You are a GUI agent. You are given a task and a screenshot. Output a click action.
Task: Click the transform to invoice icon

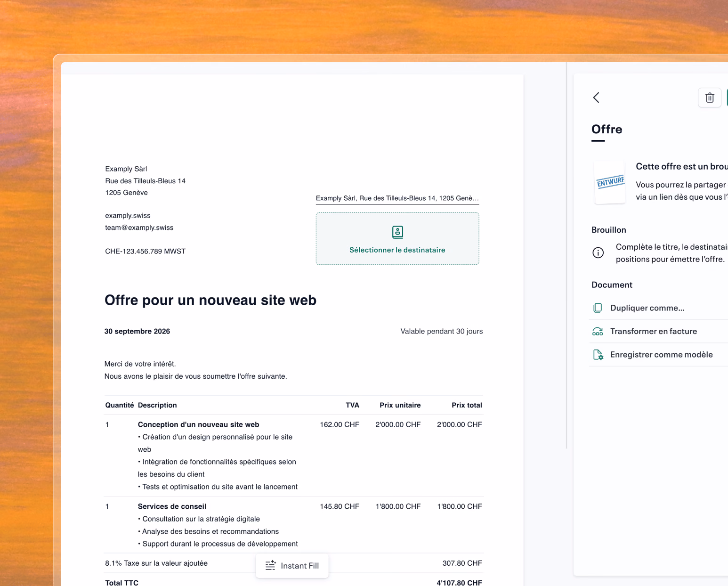598,331
